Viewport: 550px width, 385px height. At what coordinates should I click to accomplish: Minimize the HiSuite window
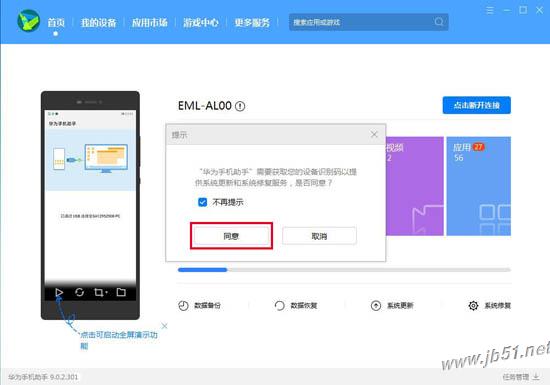[507, 10]
